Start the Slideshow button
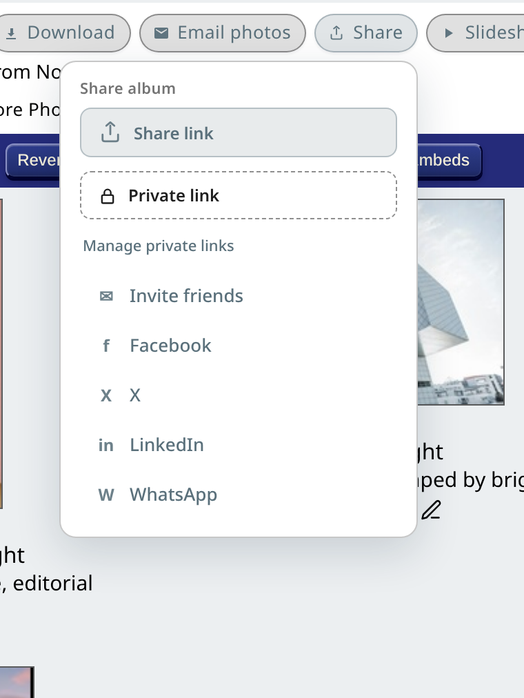Image resolution: width=524 pixels, height=698 pixels. click(x=475, y=33)
